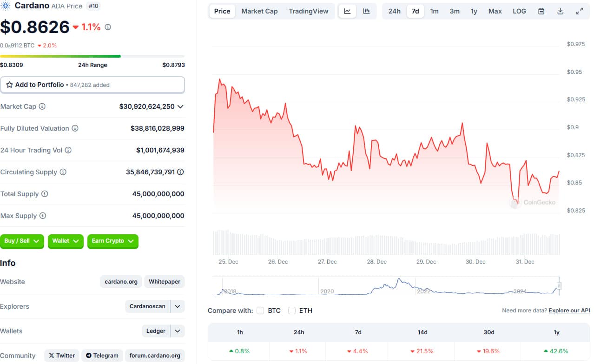The height and width of the screenshot is (364, 594).
Task: Click the $30,920,624,250 market cap value
Action: tap(147, 106)
